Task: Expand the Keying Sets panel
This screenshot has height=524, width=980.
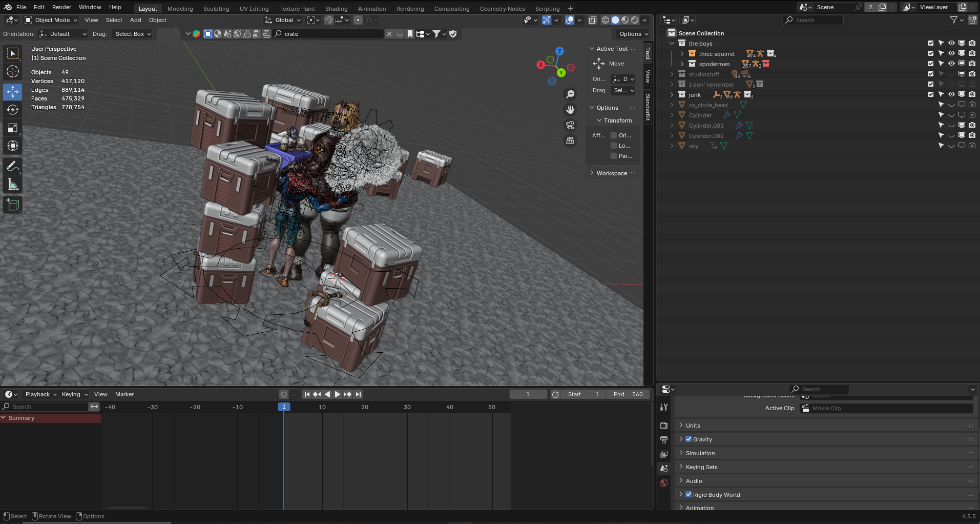Action: (826, 467)
